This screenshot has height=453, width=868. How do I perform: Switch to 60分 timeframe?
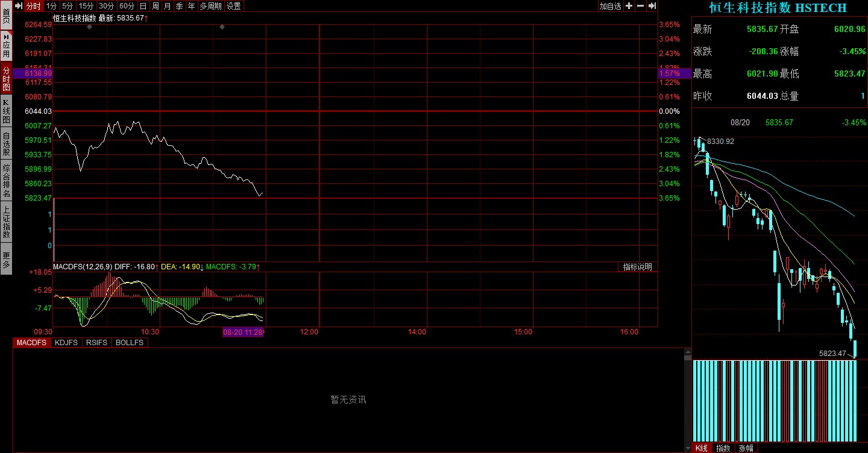point(127,6)
